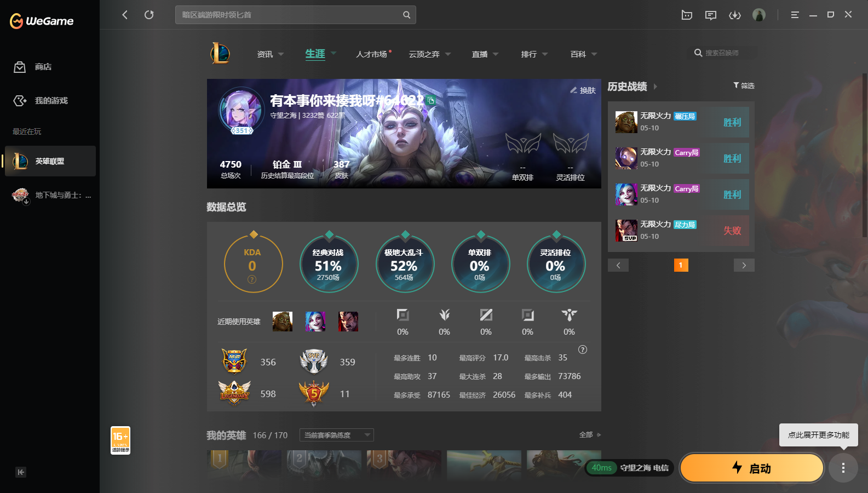
Task: Open the messages chat icon
Action: pos(711,15)
